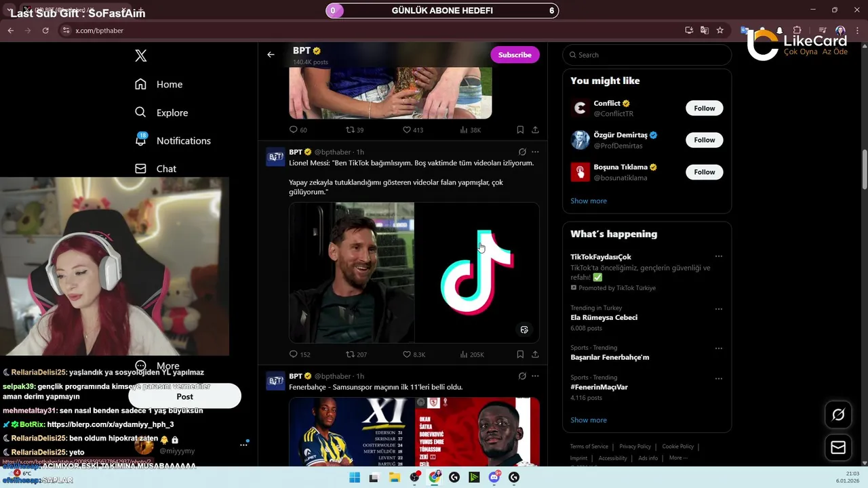Open account menu dots beside @miyyymy

tap(243, 445)
